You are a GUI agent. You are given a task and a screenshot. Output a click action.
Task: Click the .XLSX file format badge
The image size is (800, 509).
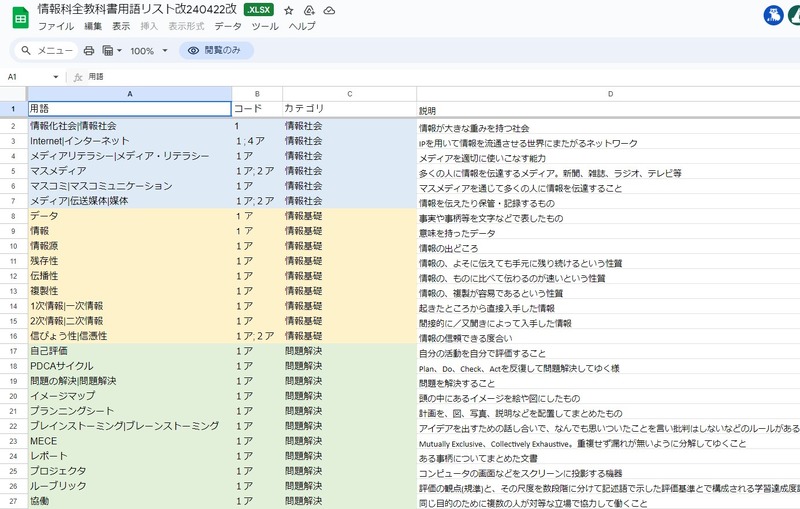[257, 10]
